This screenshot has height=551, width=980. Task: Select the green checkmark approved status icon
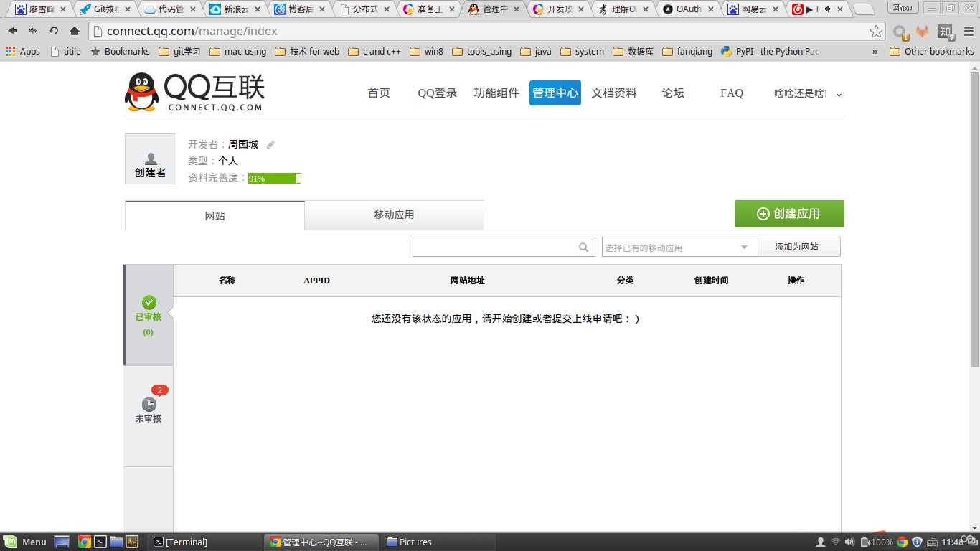coord(149,303)
